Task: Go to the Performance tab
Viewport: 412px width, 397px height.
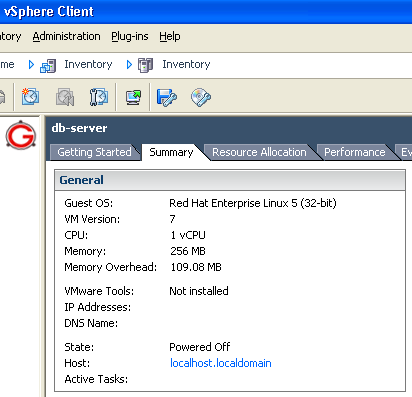Action: 354,152
